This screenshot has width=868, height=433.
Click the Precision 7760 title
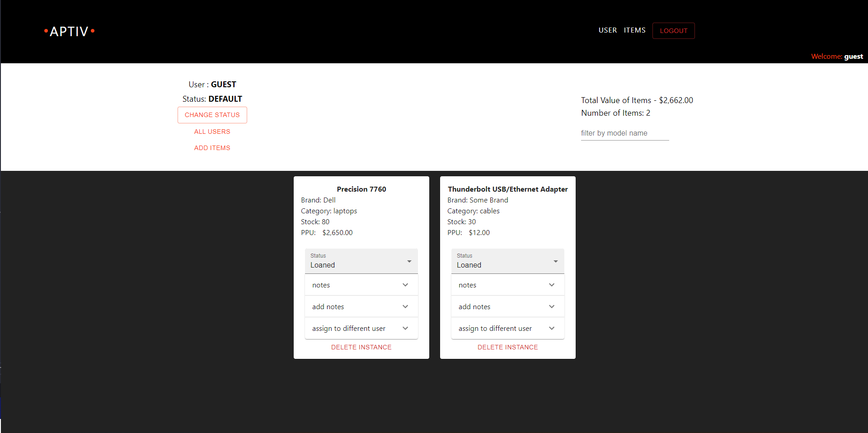(x=361, y=189)
